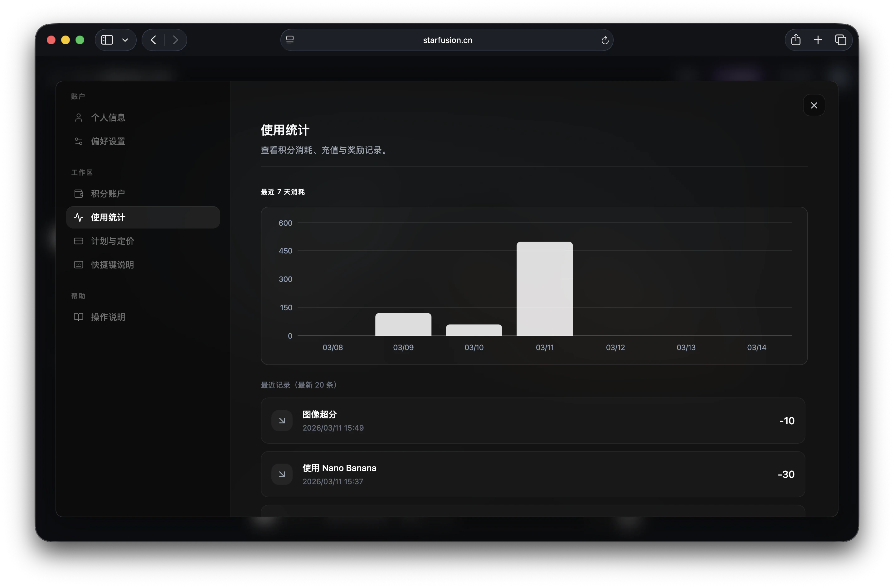The width and height of the screenshot is (894, 588).
Task: Click the reload page icon
Action: pos(605,40)
